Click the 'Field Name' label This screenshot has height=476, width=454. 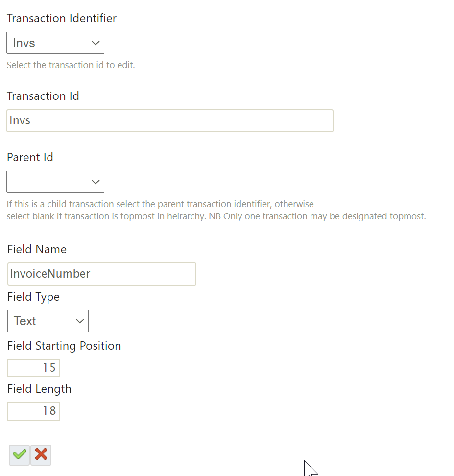pos(37,249)
